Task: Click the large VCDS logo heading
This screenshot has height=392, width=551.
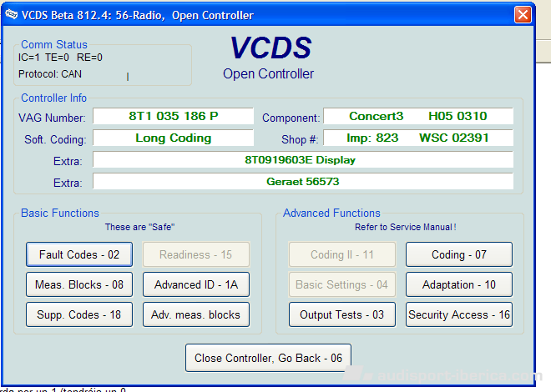Action: tap(270, 48)
